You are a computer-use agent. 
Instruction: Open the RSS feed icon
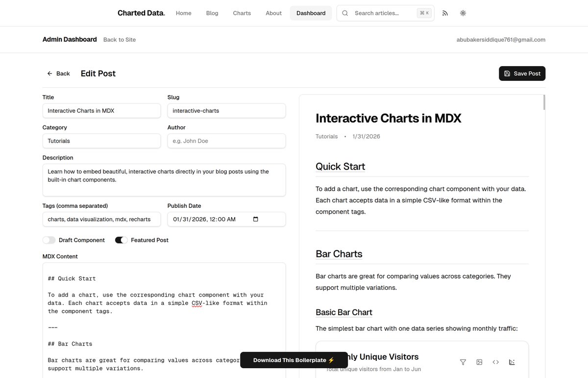pyautogui.click(x=445, y=13)
